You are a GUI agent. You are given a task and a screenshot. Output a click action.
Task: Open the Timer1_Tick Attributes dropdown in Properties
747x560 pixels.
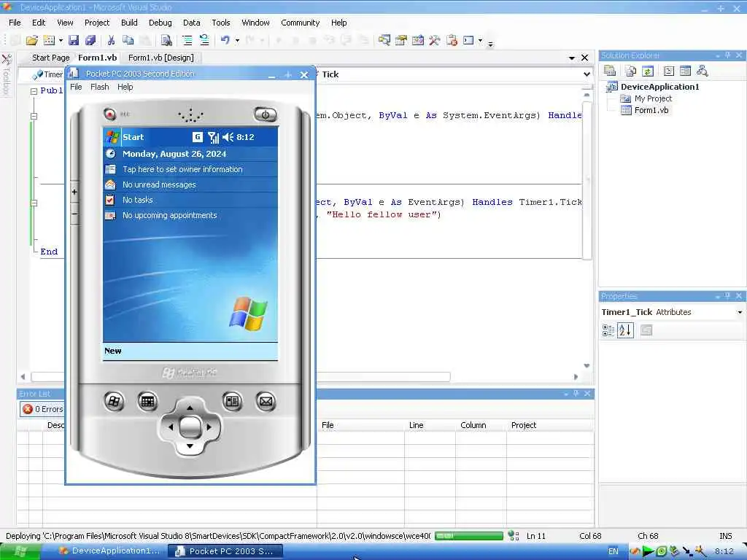[740, 312]
